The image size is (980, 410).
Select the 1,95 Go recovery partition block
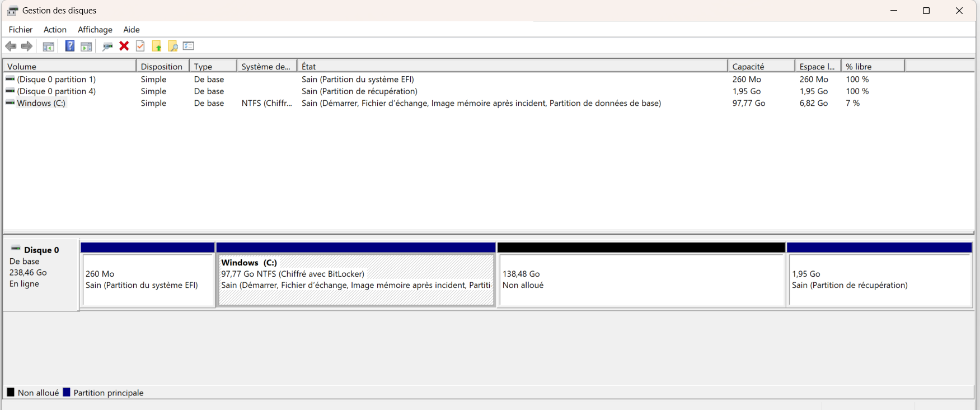[880, 279]
